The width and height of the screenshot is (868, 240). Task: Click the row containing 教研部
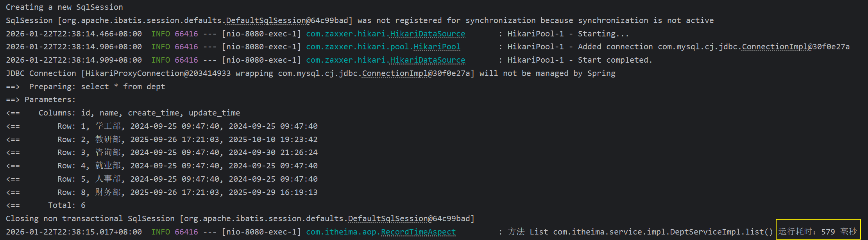point(162,139)
